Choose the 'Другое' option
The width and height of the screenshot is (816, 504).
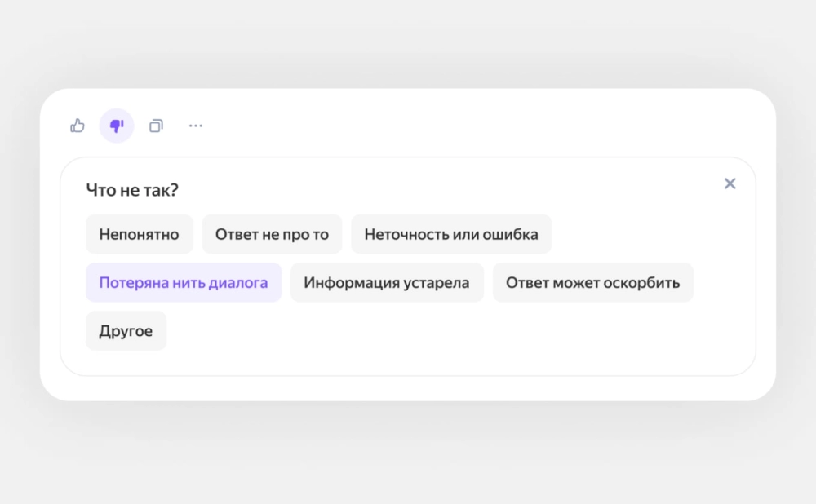pos(126,331)
